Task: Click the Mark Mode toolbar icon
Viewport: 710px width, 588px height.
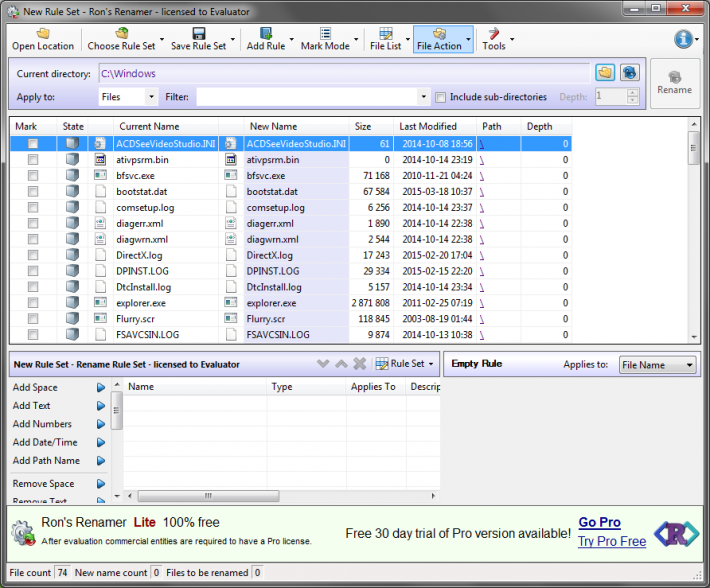Action: (x=325, y=33)
